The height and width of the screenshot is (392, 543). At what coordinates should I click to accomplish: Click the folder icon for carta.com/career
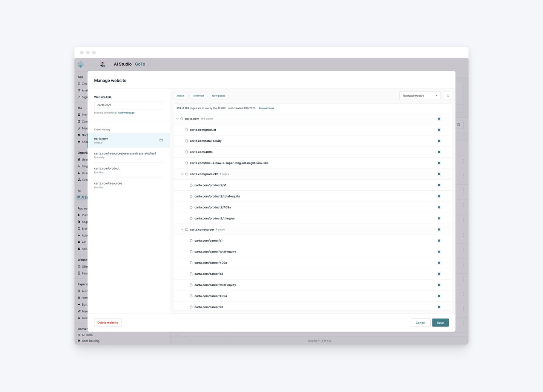click(187, 230)
